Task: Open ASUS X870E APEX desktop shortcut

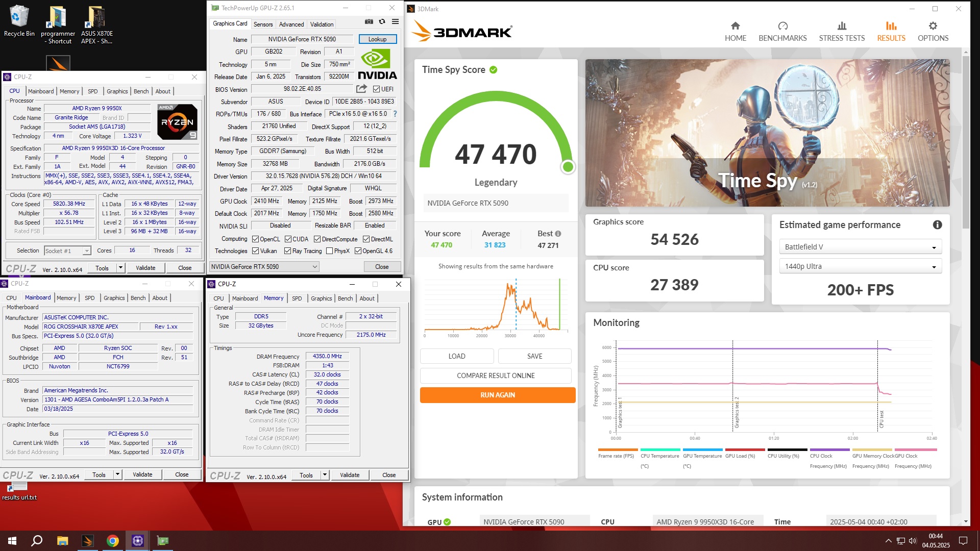Action: click(96, 25)
